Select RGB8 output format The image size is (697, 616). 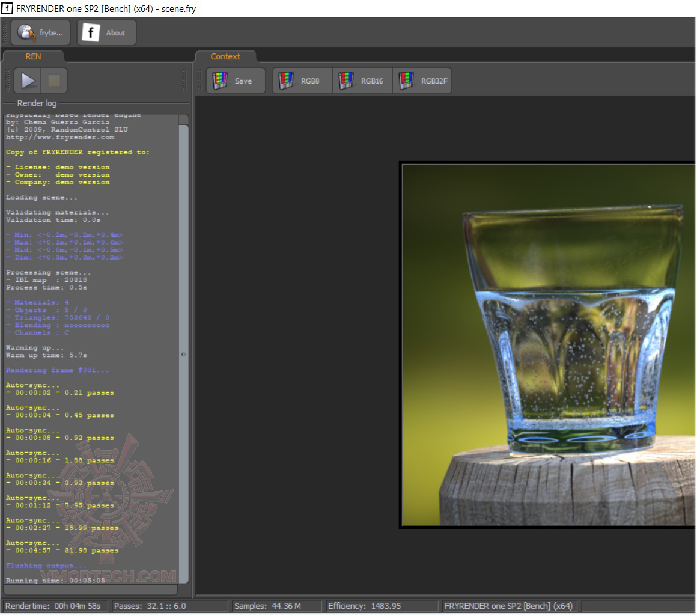[302, 81]
